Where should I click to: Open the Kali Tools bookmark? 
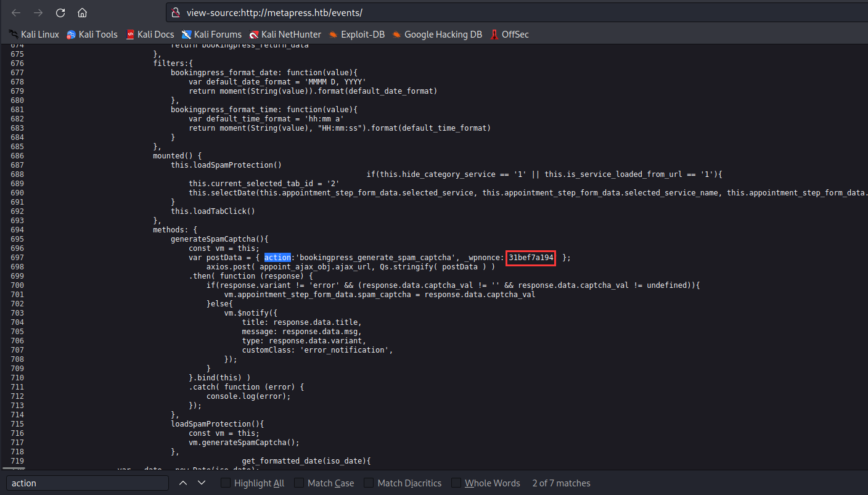point(92,35)
